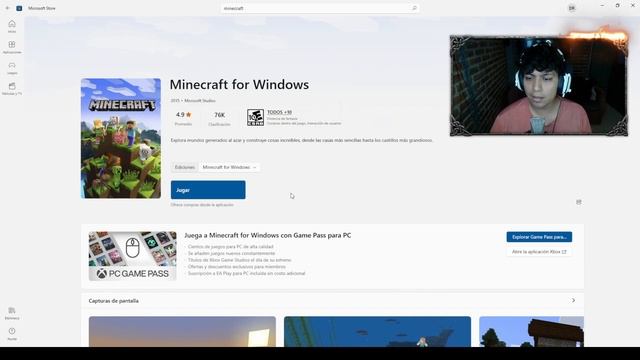Image resolution: width=640 pixels, height=360 pixels.
Task: Open Movies & TV section in sidebar
Action: click(12, 89)
